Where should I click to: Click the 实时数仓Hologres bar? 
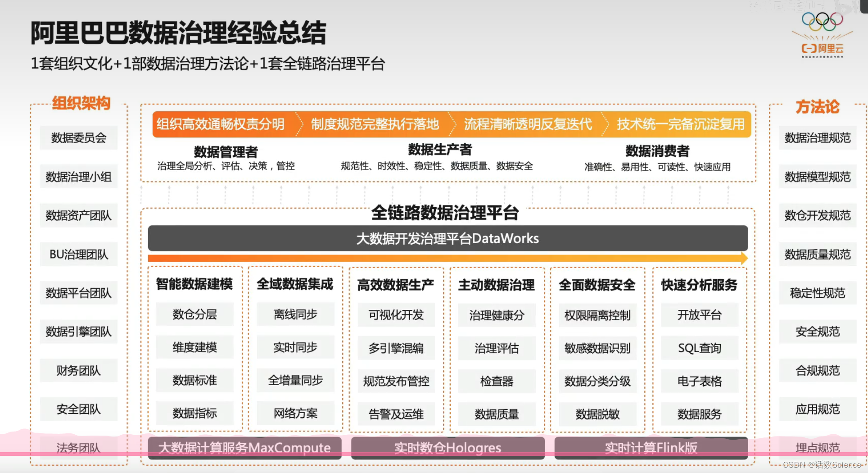448,448
